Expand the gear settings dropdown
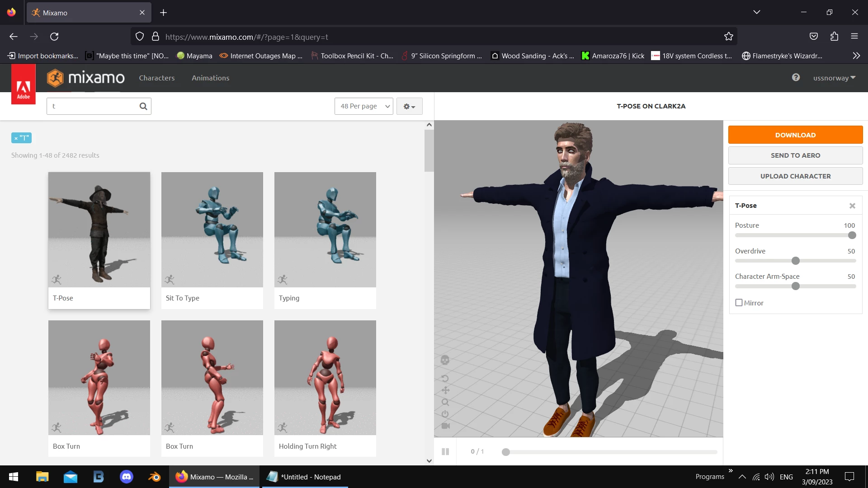 tap(409, 106)
